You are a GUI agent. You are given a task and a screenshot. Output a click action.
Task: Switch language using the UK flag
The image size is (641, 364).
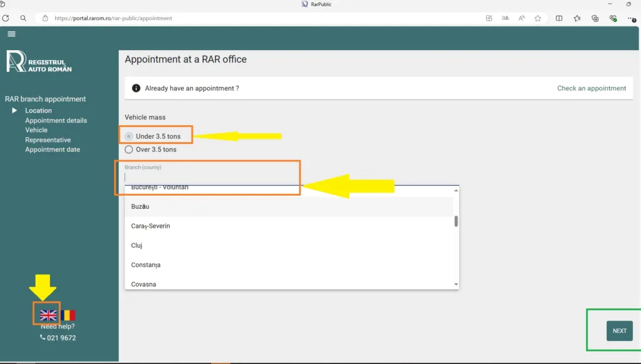pyautogui.click(x=48, y=315)
